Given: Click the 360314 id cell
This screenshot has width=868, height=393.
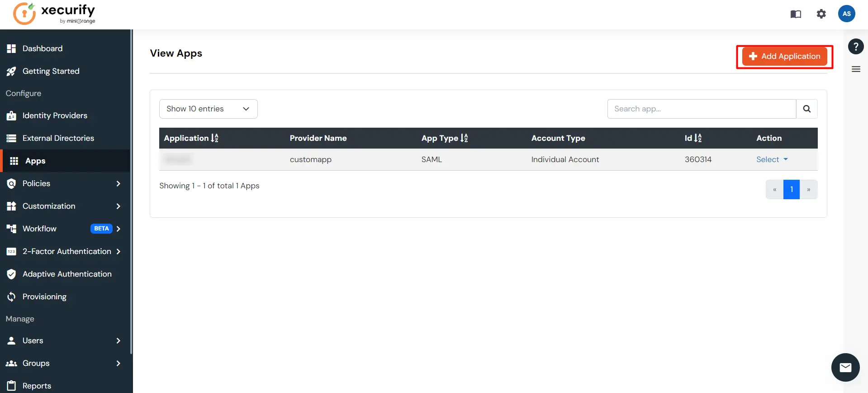Looking at the screenshot, I should click(698, 159).
